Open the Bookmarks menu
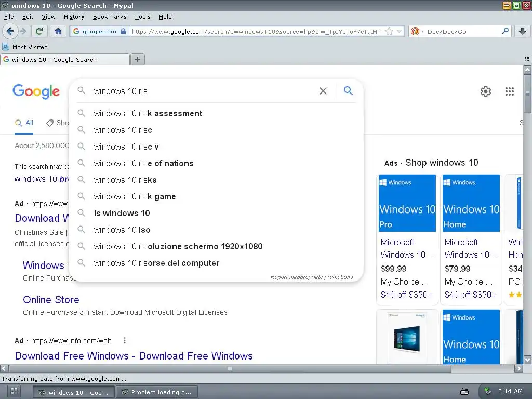Image resolution: width=532 pixels, height=399 pixels. tap(110, 17)
